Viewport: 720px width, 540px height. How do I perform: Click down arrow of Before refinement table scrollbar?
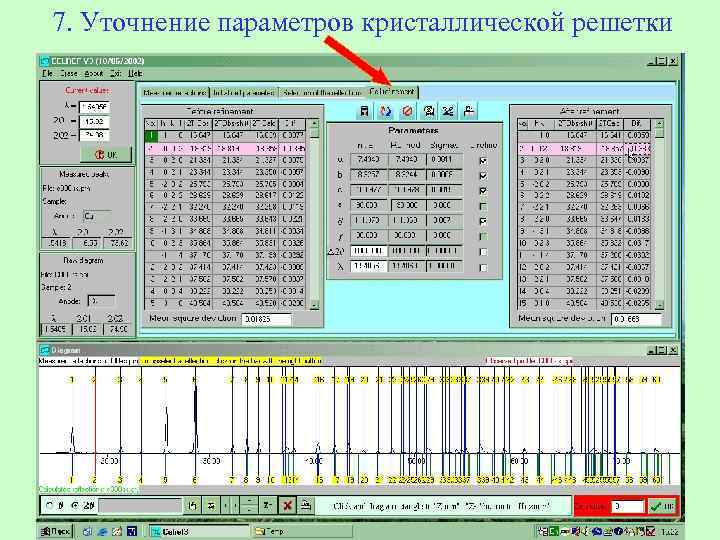tap(314, 304)
